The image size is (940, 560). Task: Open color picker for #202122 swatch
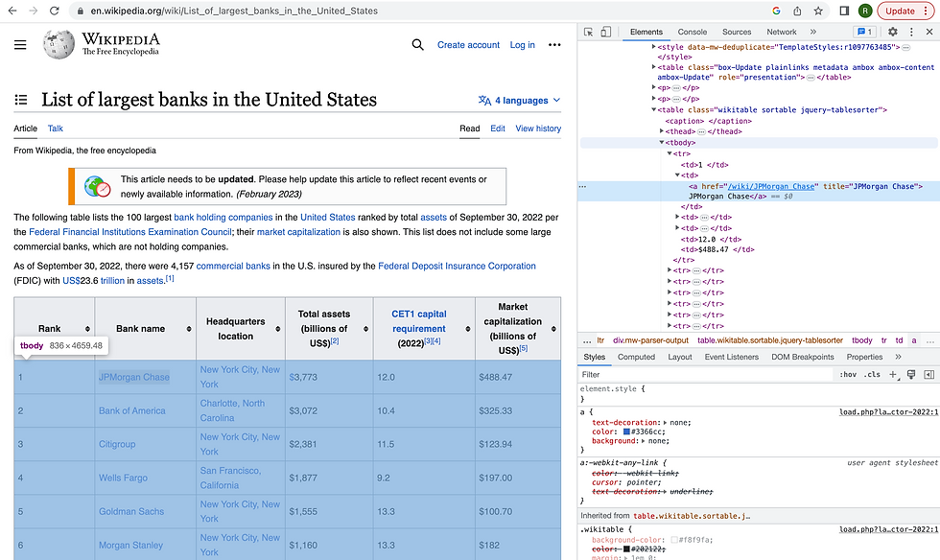coord(626,549)
